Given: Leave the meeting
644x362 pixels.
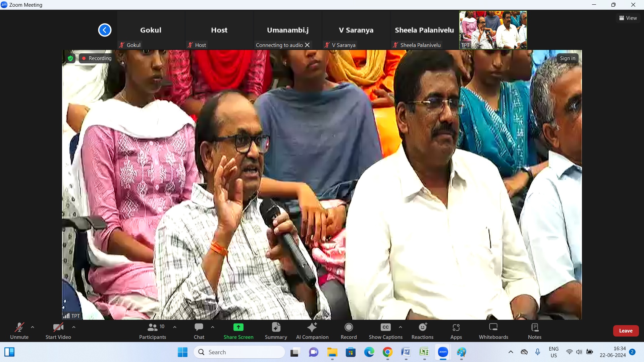Looking at the screenshot, I should tap(626, 331).
